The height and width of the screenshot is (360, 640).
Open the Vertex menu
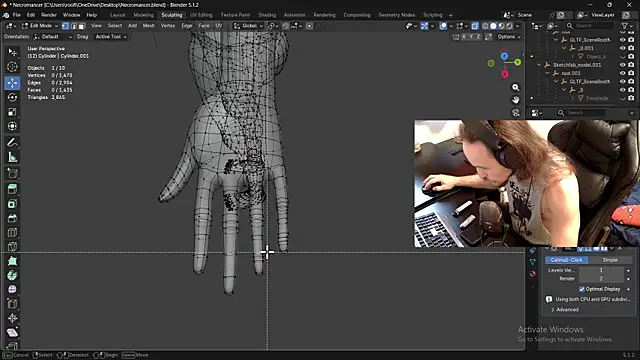coord(168,26)
